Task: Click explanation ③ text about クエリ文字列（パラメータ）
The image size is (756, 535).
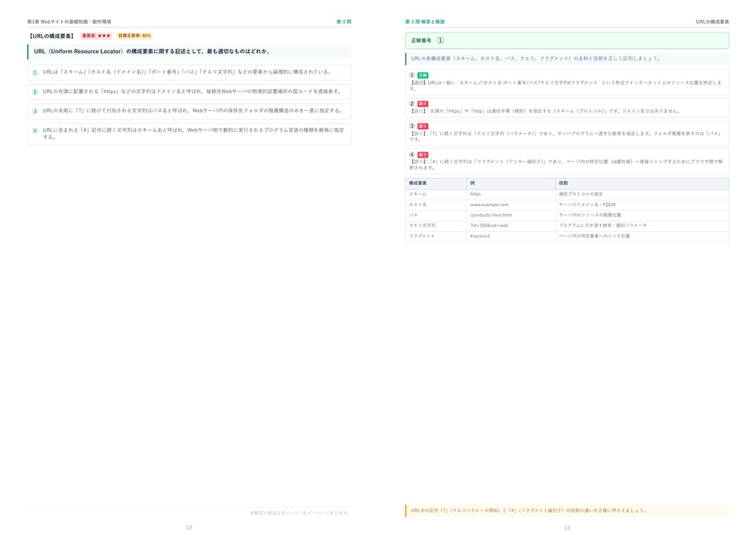Action: pos(566,137)
